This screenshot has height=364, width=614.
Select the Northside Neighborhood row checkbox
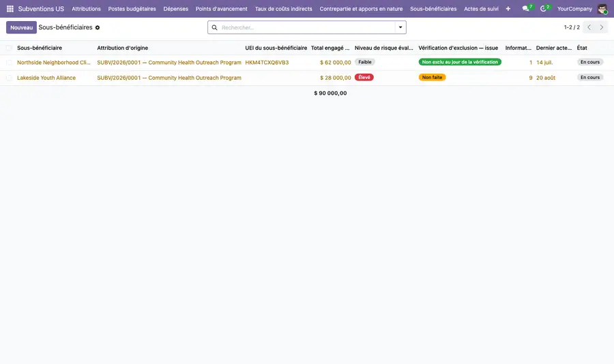[x=9, y=62]
